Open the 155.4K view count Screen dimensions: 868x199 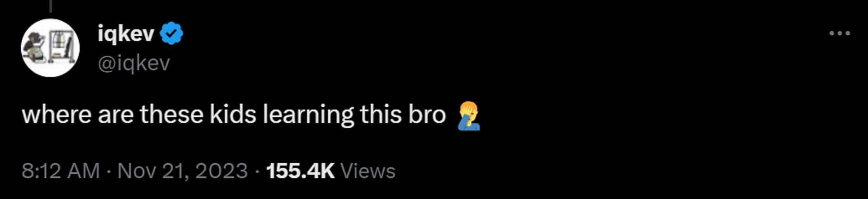pos(300,171)
